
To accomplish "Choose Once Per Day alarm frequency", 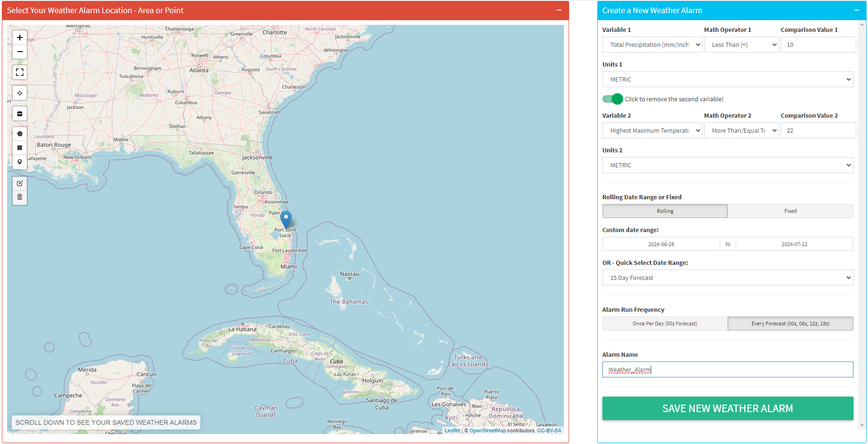I will point(665,324).
